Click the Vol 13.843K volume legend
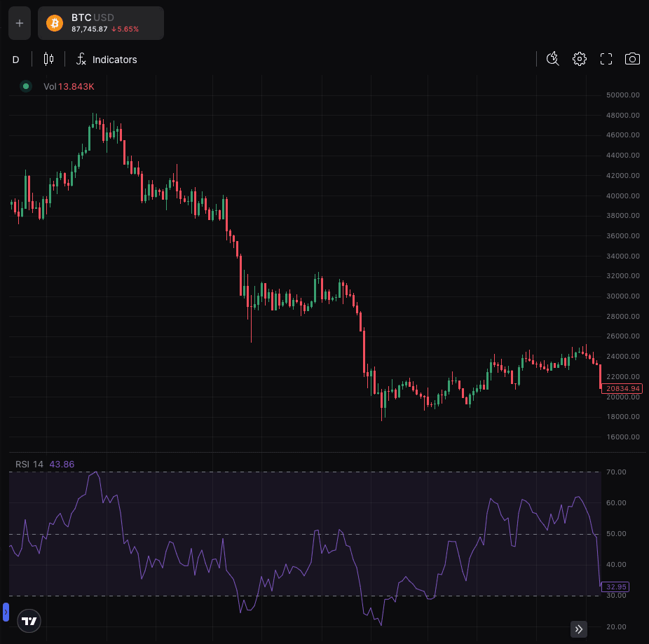 coord(69,87)
